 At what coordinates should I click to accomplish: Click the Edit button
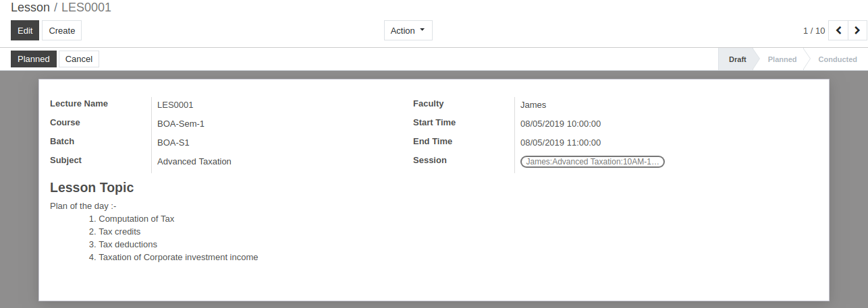(25, 30)
